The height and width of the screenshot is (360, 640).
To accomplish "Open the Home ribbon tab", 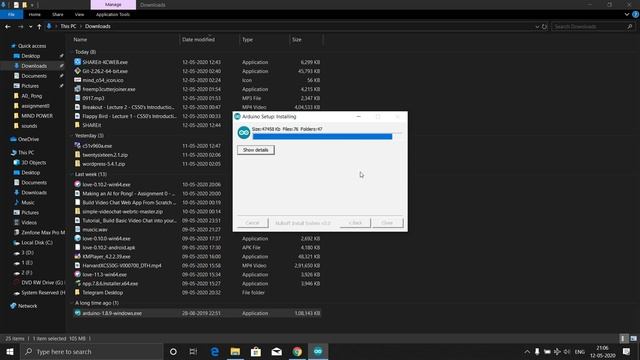I will pyautogui.click(x=35, y=14).
